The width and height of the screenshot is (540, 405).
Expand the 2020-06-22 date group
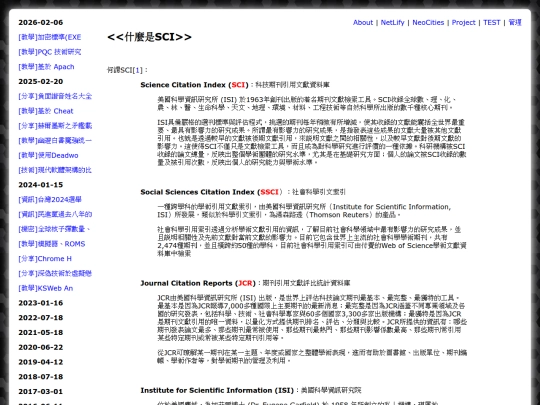pos(41,347)
